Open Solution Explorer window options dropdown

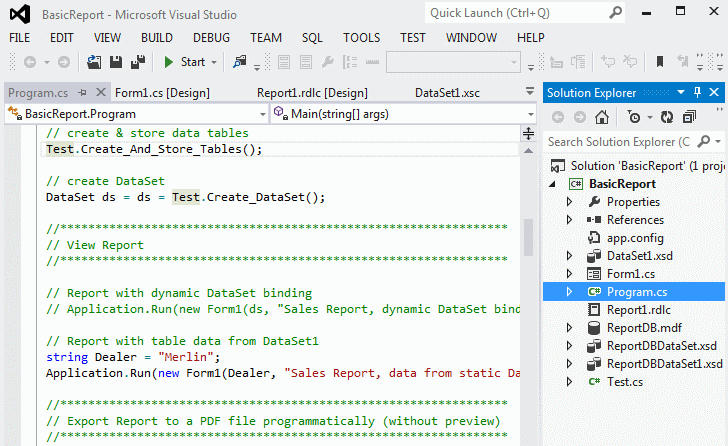[x=681, y=92]
